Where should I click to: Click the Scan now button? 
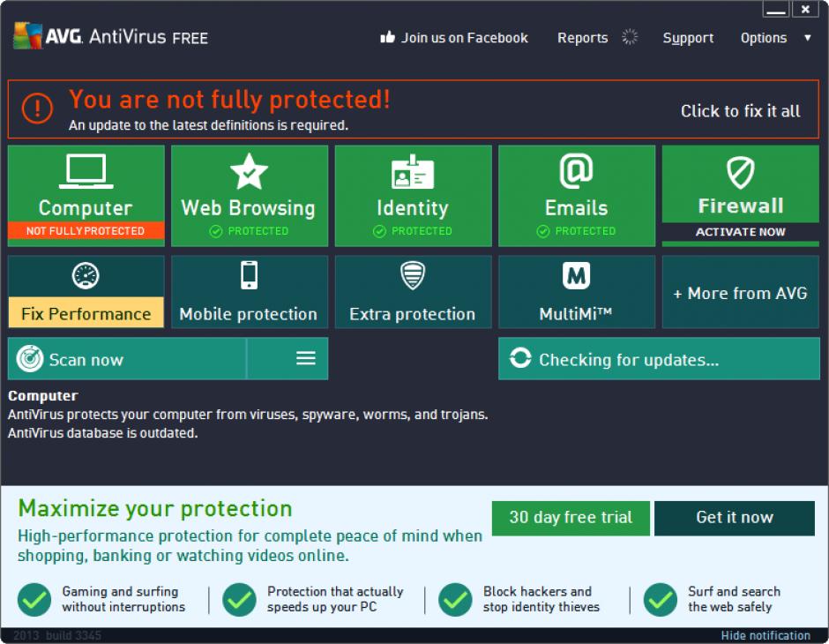pyautogui.click(x=127, y=359)
